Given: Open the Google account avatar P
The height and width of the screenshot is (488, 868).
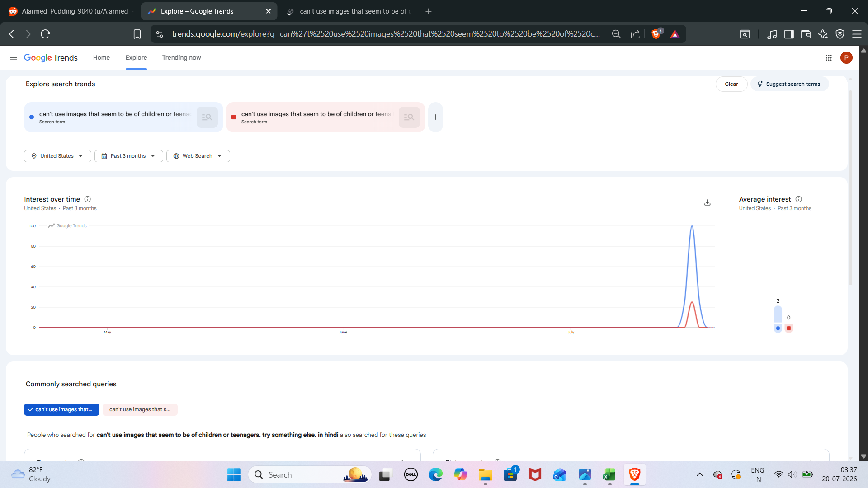Looking at the screenshot, I should pyautogui.click(x=846, y=58).
